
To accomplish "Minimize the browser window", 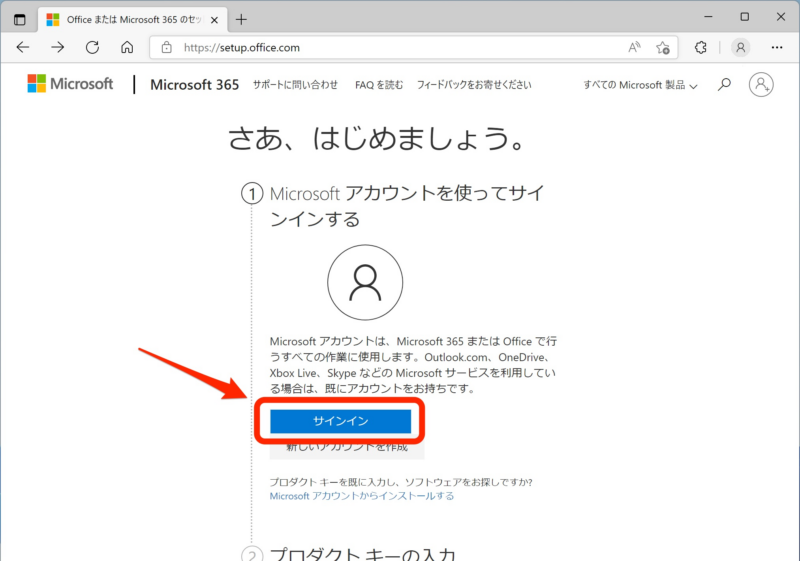I will pyautogui.click(x=708, y=17).
